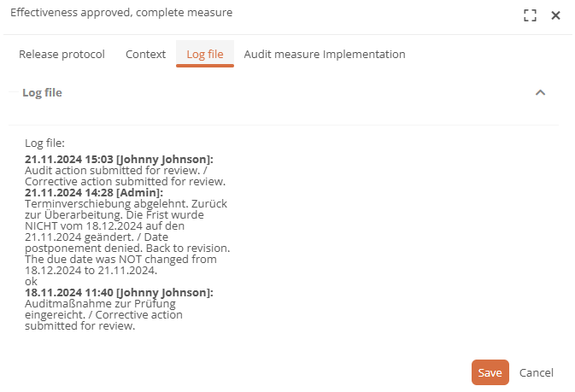Open the Context tab
The width and height of the screenshot is (575, 392).
(x=145, y=54)
